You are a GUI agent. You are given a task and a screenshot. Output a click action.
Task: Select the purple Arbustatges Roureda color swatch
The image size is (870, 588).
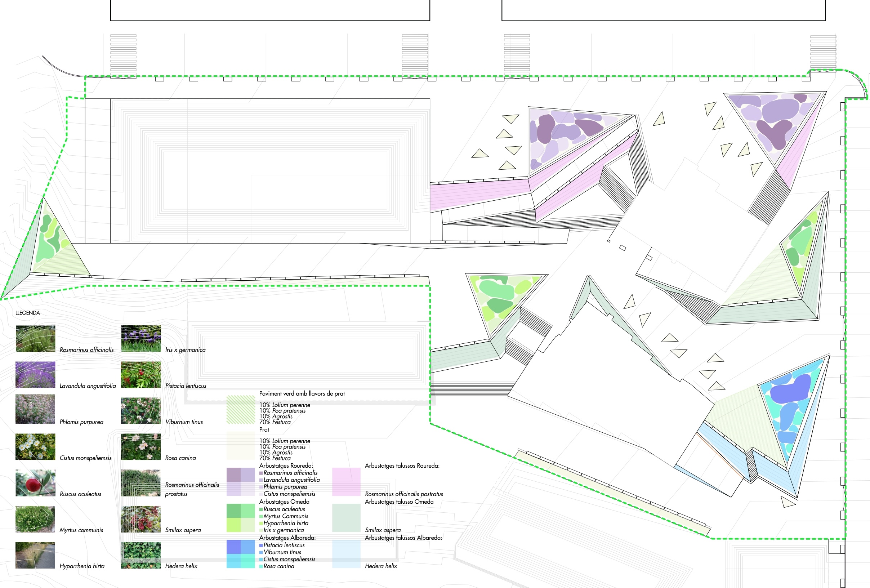240,482
